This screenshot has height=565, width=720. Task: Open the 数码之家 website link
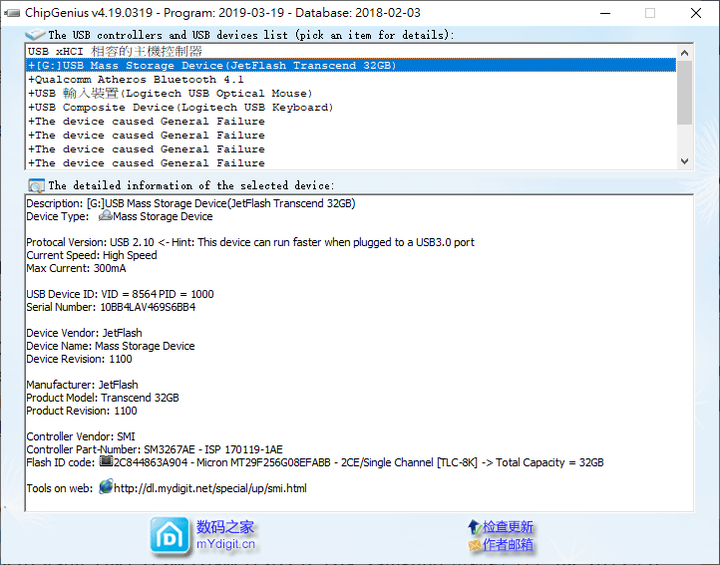[225, 527]
